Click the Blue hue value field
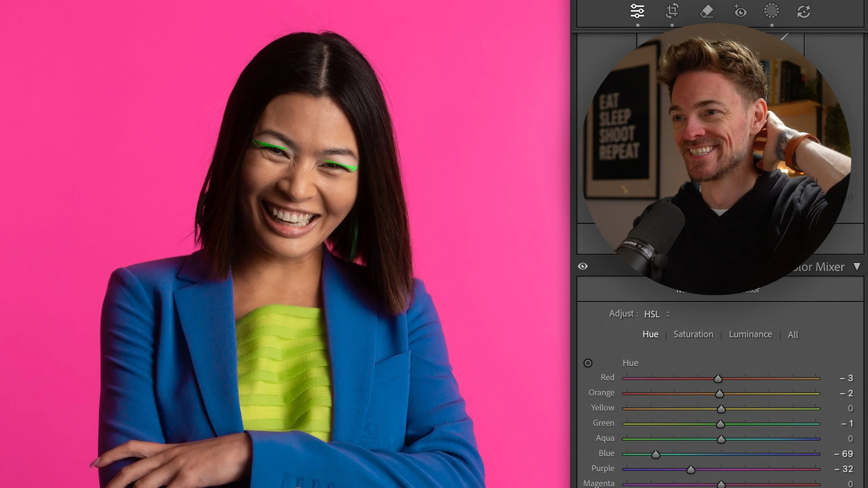 [844, 454]
